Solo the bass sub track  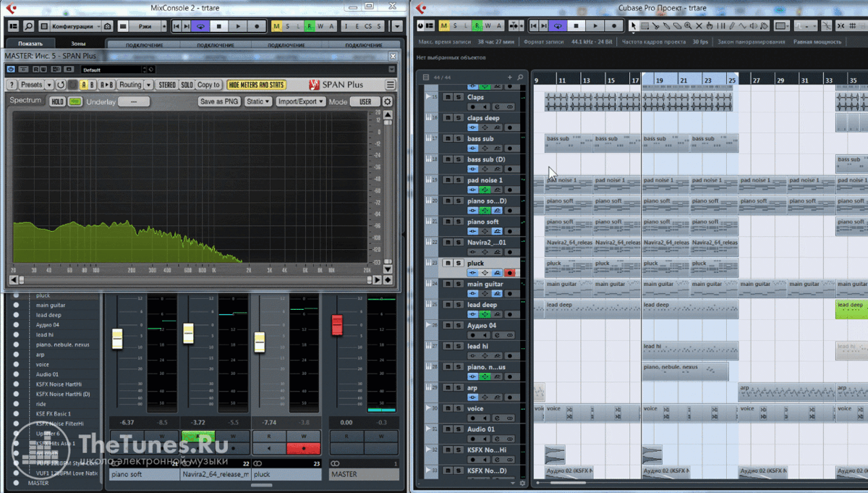[x=459, y=138]
